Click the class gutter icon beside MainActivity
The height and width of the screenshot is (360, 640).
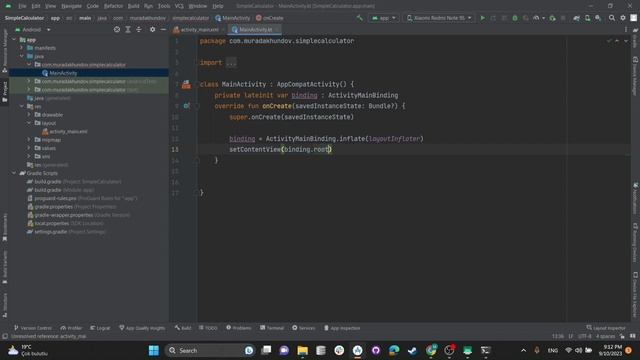point(186,84)
